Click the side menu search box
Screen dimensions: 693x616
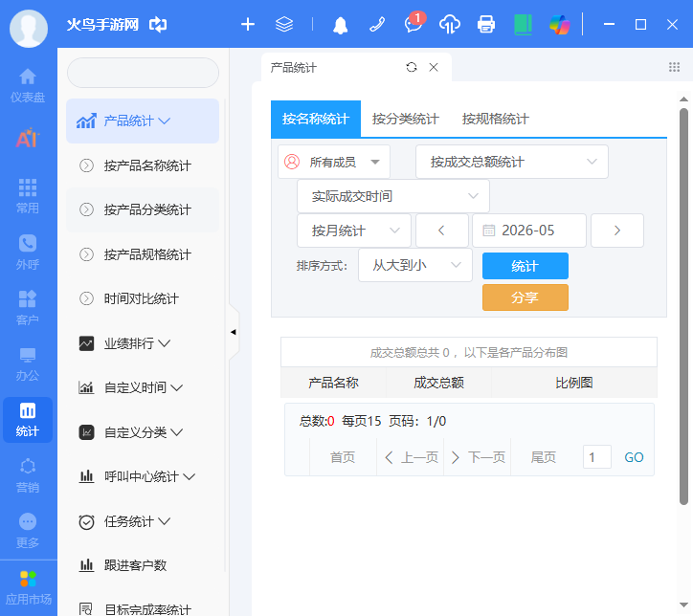(143, 73)
